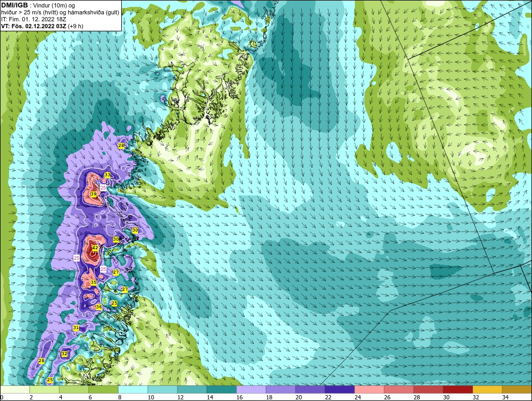Select the 2–4 m/s light green swatch
This screenshot has width=532, height=401.
45,389
